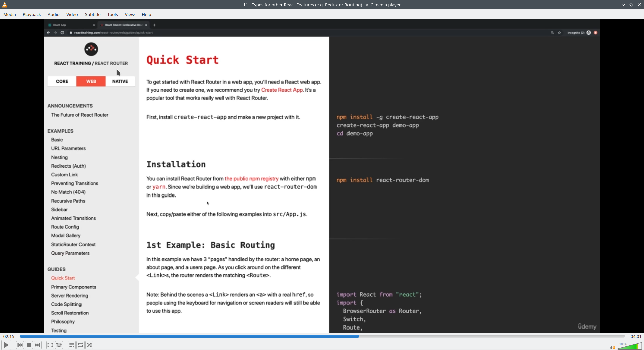This screenshot has height=350, width=644.
Task: Open the extended settings equalizer icon
Action: tap(59, 345)
